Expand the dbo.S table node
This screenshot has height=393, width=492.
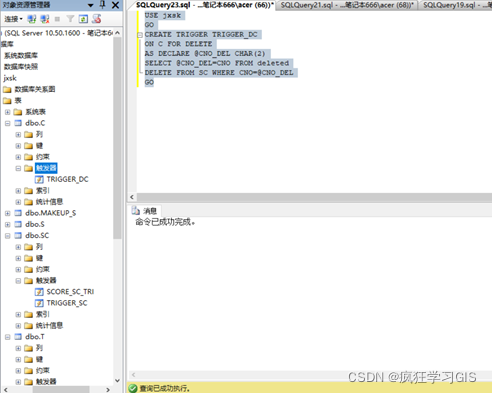7,225
